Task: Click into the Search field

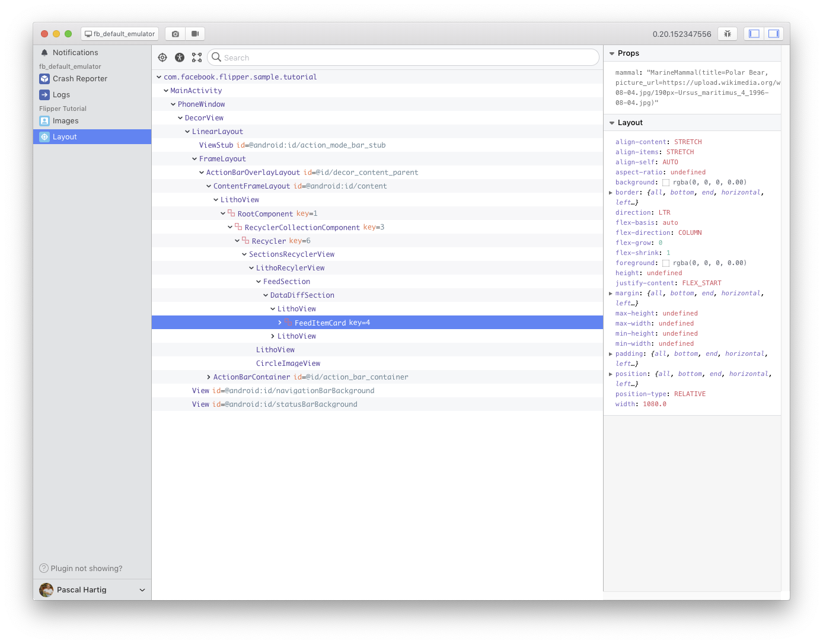Action: pos(403,57)
